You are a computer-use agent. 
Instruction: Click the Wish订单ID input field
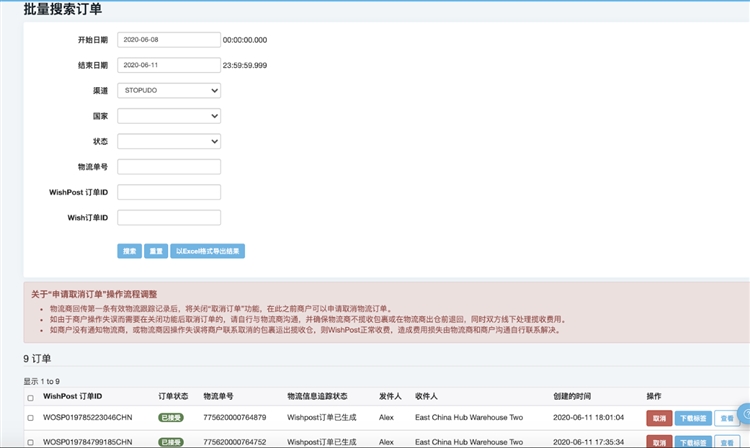(x=169, y=217)
